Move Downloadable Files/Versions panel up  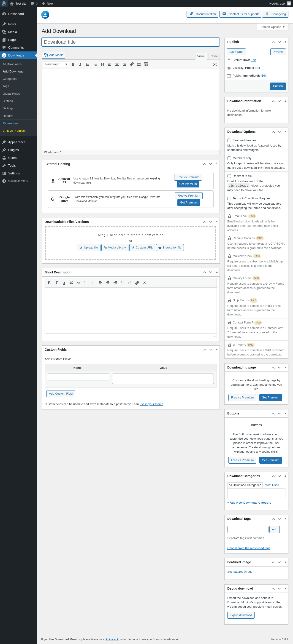click(205, 222)
